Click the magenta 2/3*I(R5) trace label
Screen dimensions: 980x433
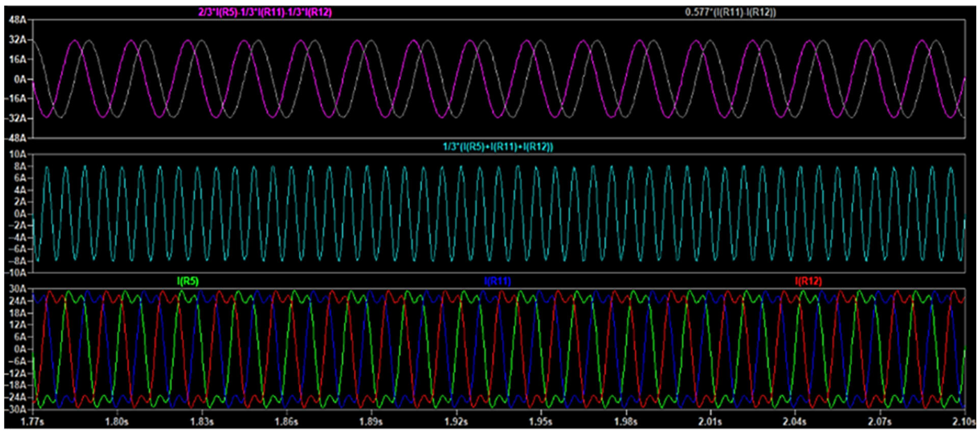pyautogui.click(x=265, y=12)
